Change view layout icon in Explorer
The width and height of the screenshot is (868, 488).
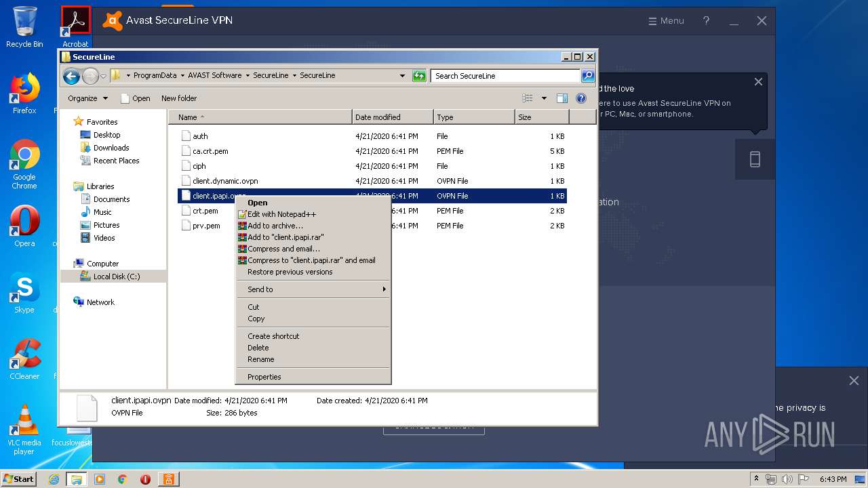coord(528,98)
